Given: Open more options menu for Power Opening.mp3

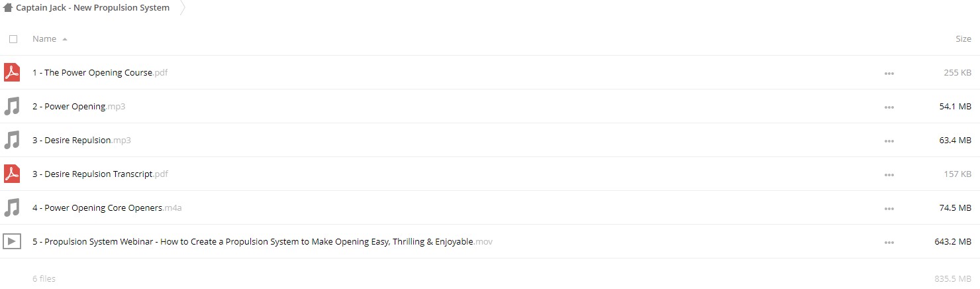Looking at the screenshot, I should 889,107.
